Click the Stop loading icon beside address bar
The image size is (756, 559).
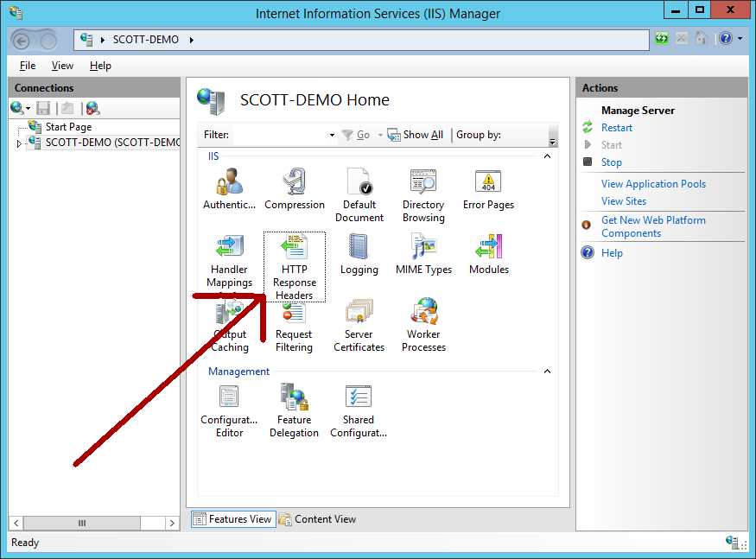682,38
